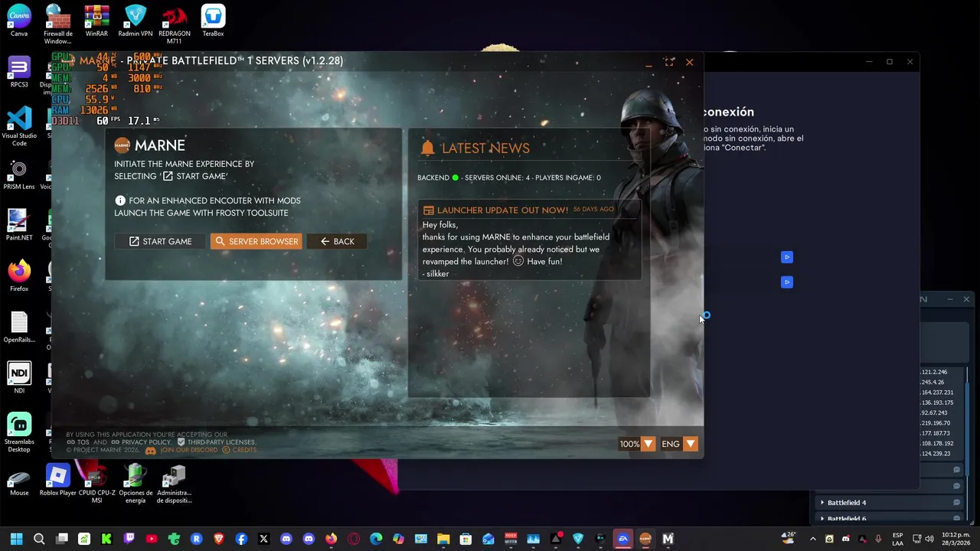Open the ENG language dropdown
The height and width of the screenshot is (551, 980).
pyautogui.click(x=678, y=444)
